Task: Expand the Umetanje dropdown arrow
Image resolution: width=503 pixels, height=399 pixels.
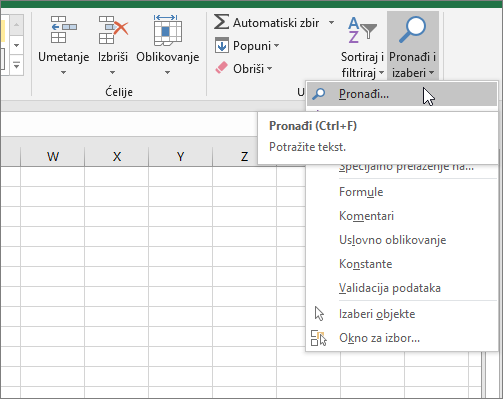Action: pyautogui.click(x=63, y=72)
